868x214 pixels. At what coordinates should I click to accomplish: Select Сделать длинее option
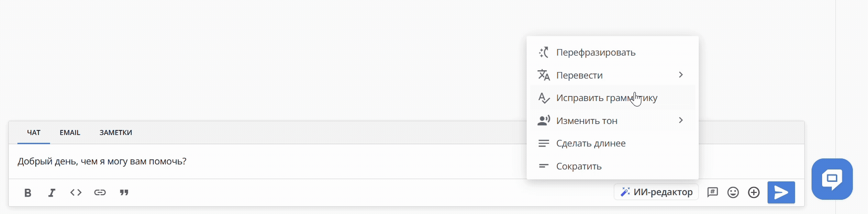(590, 143)
